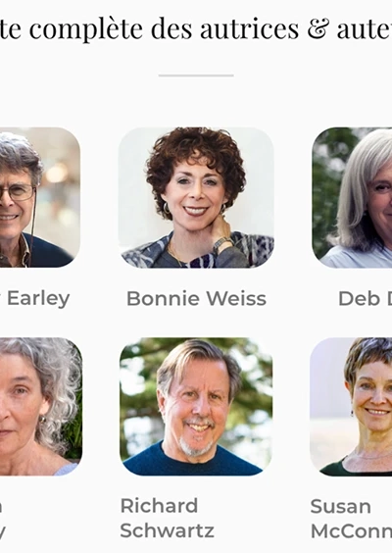Click the first name Susan text

click(340, 507)
